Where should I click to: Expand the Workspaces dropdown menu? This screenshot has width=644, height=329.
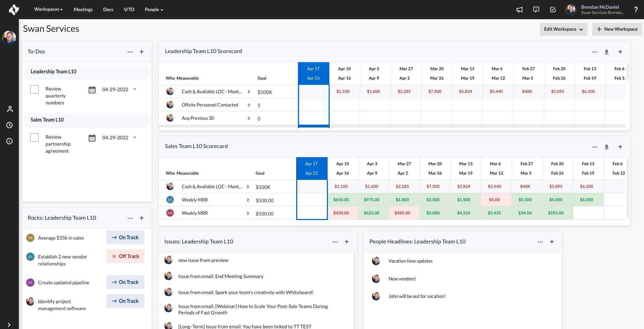tap(48, 9)
